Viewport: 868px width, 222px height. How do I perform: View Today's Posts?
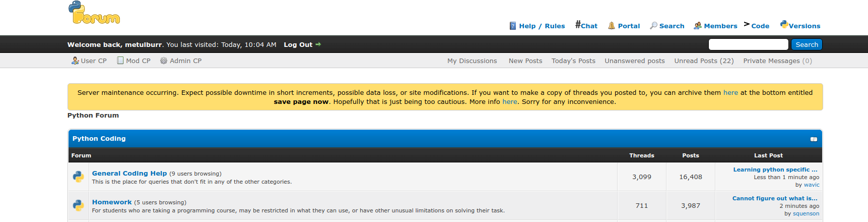pos(573,61)
